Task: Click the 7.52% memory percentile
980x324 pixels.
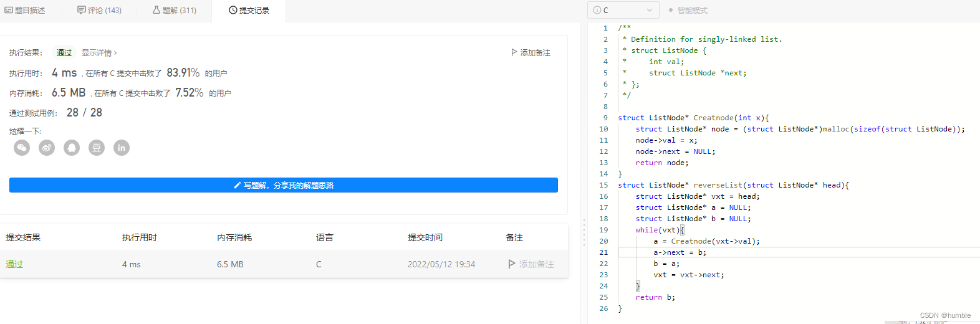Action: (190, 92)
